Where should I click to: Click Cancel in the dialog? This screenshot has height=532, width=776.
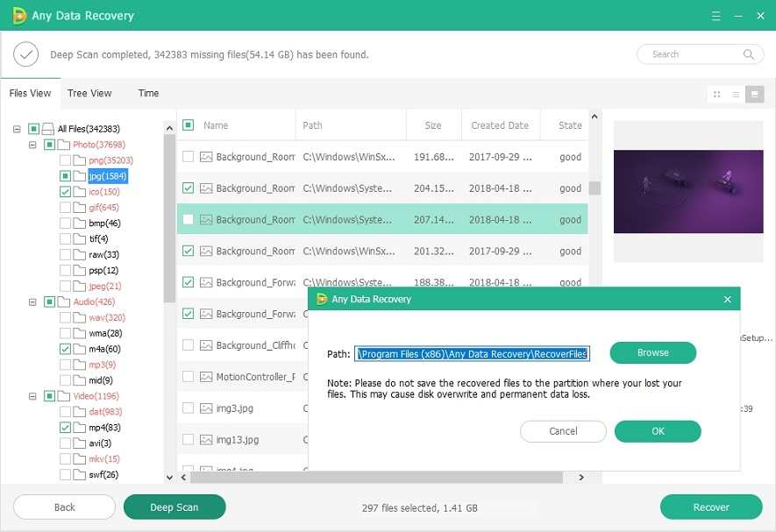pyautogui.click(x=563, y=431)
